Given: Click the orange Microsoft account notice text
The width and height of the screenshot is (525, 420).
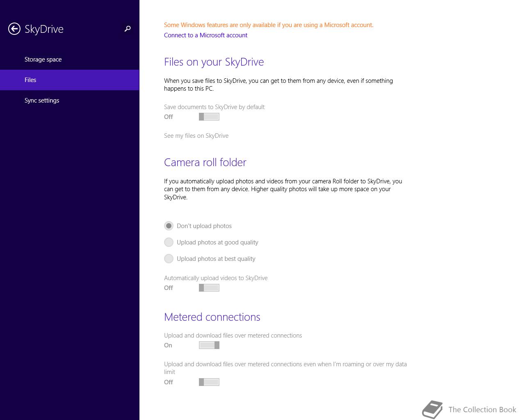Looking at the screenshot, I should click(x=269, y=25).
